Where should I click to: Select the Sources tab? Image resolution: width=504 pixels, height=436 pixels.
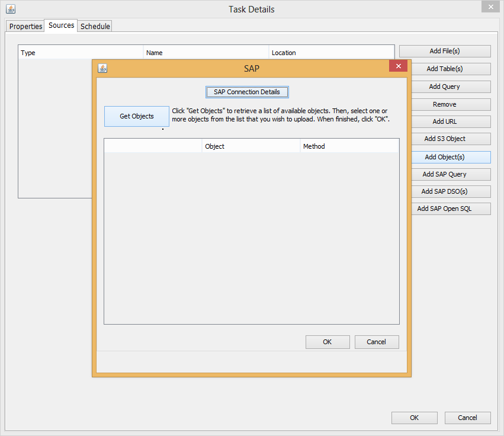[61, 25]
